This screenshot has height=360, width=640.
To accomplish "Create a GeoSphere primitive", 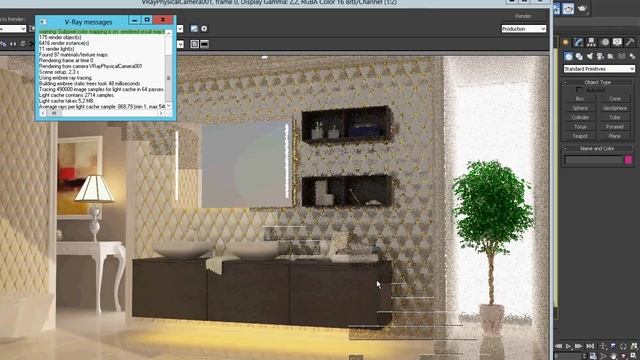I will (615, 108).
